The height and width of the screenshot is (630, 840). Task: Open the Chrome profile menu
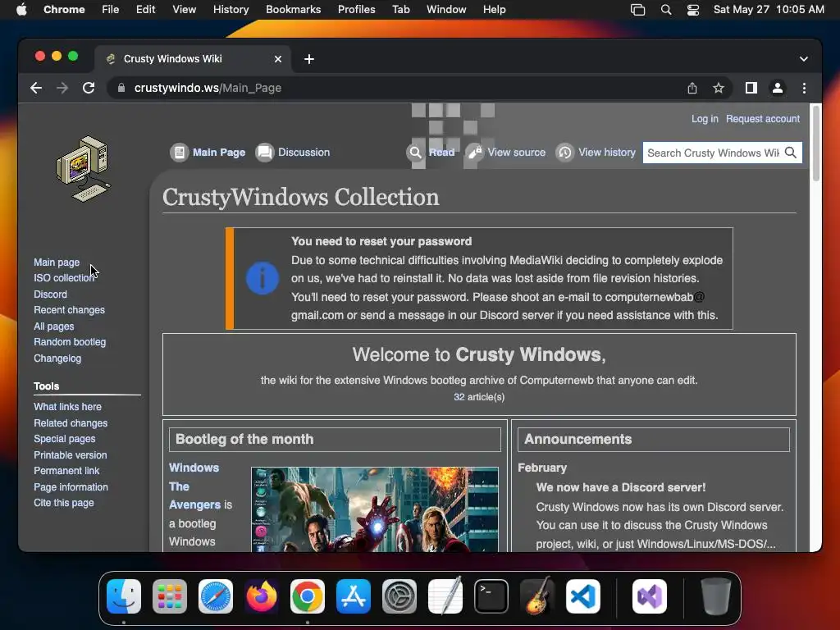point(778,88)
